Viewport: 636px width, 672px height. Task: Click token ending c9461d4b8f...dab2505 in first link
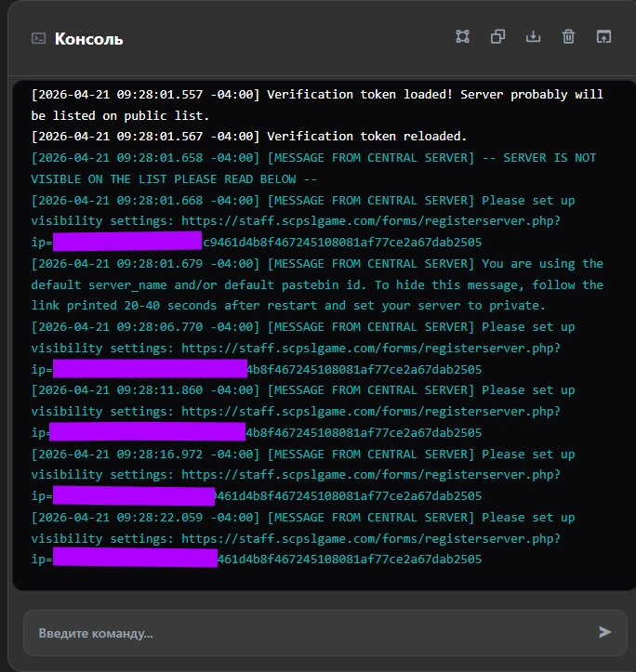342,243
